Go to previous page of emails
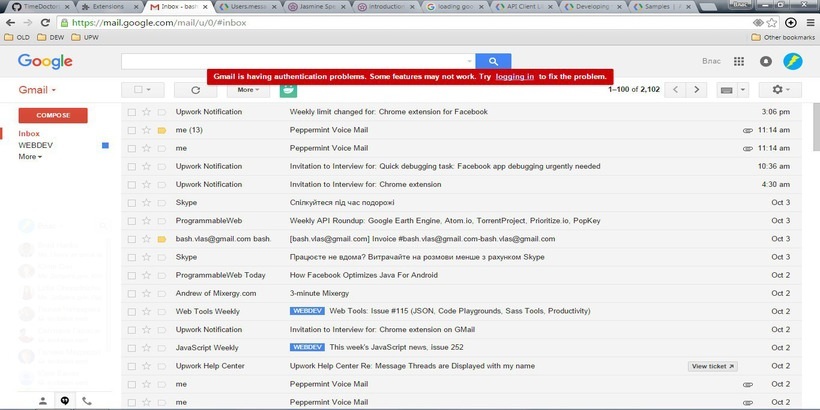 coord(675,90)
